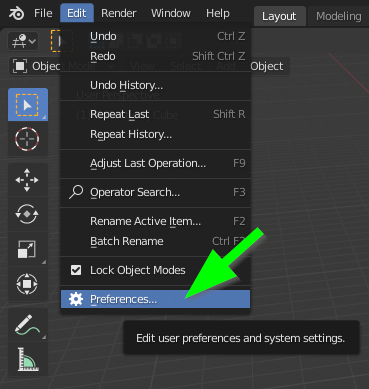Image resolution: width=369 pixels, height=389 pixels.
Task: Open the editor type dropdown
Action: point(23,42)
